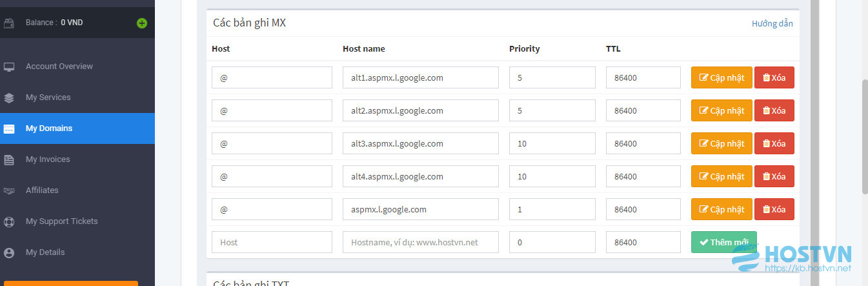The height and width of the screenshot is (286, 868).
Task: Delete the aspmx.l.google.com MX record
Action: (x=774, y=209)
